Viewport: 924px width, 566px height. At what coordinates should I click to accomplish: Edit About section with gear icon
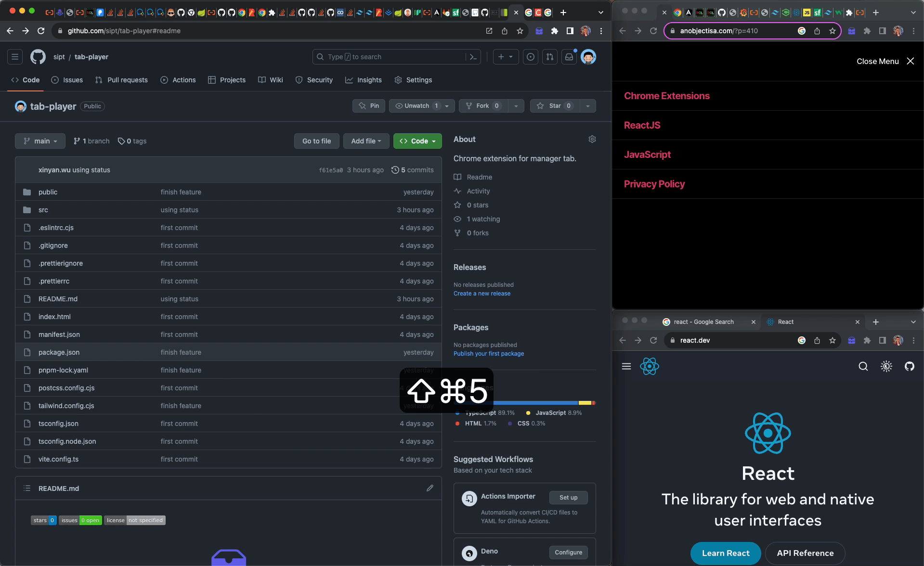pyautogui.click(x=592, y=139)
